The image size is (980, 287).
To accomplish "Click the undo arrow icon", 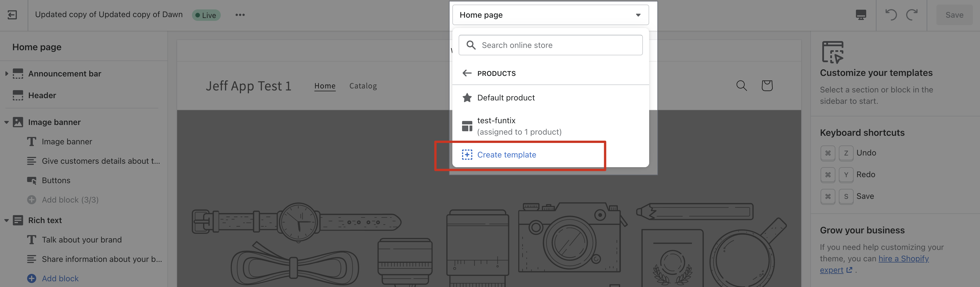I will point(891,15).
